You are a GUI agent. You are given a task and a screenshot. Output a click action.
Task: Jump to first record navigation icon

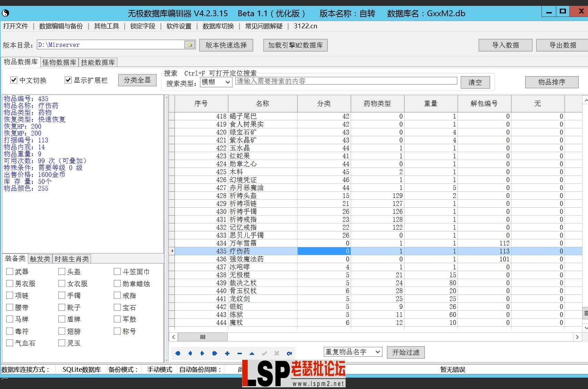178,353
